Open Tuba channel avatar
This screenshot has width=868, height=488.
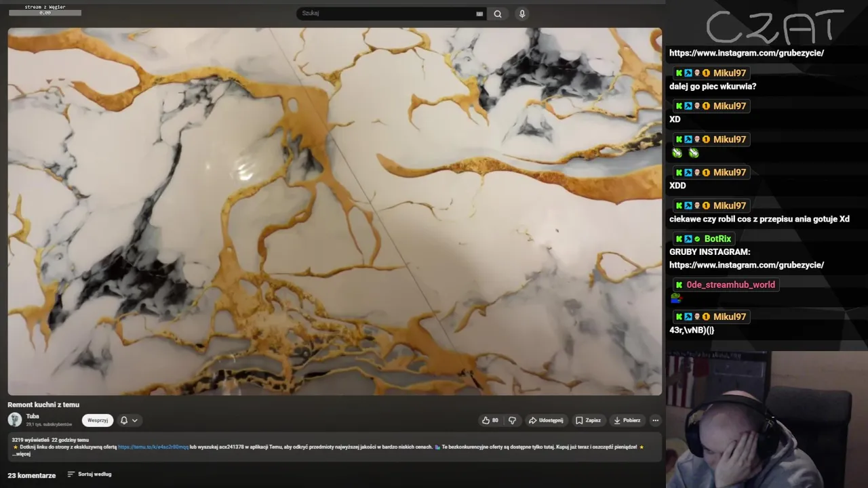tap(15, 420)
